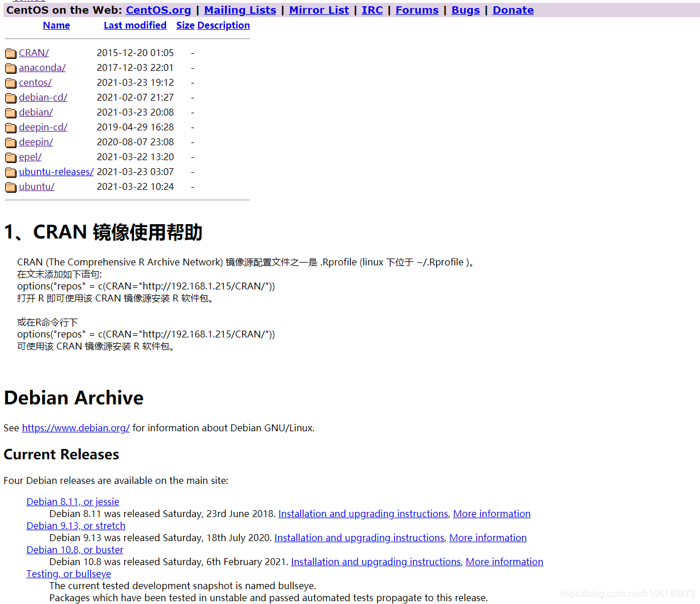Click deepin-cd modified date 2019-04-29 16:28
This screenshot has width=700, height=604.
(135, 127)
